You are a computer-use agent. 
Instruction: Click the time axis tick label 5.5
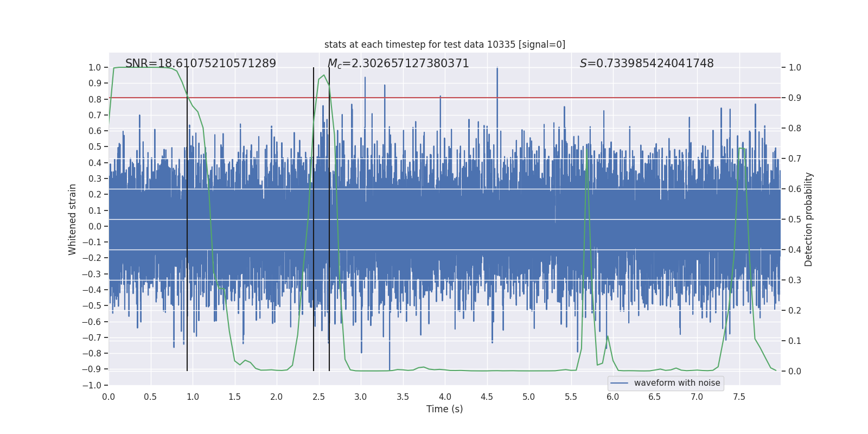[571, 397]
